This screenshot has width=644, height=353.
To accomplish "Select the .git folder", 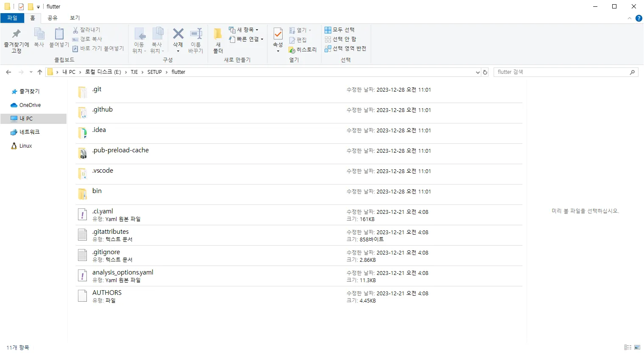I will pyautogui.click(x=299, y=92).
